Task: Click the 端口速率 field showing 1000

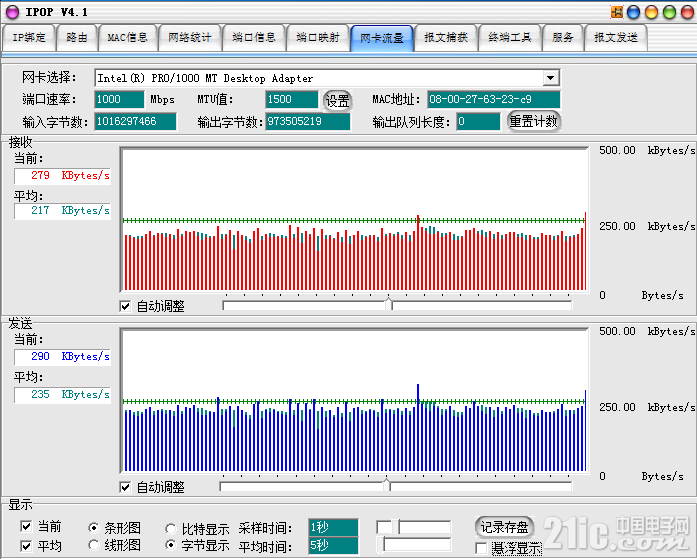Action: (x=119, y=100)
